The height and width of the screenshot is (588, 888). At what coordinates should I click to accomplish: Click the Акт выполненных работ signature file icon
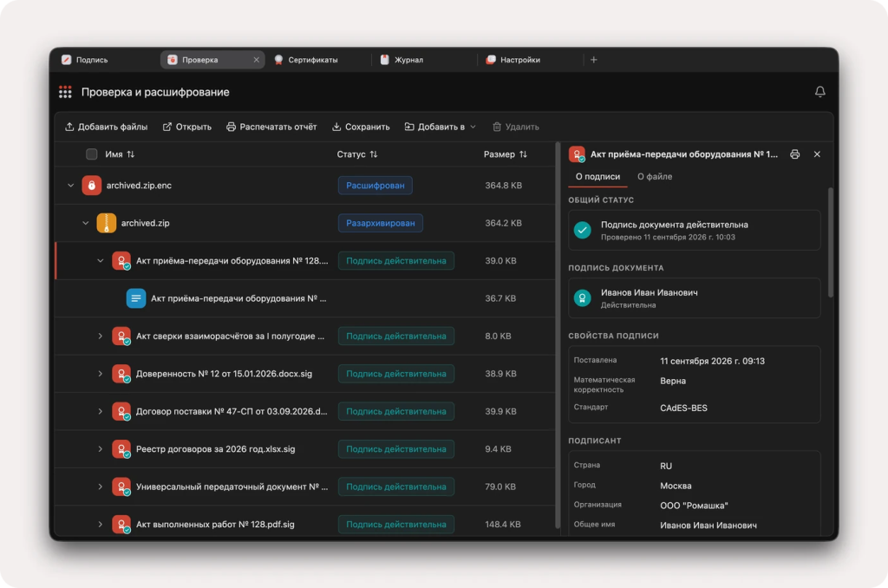[121, 525]
